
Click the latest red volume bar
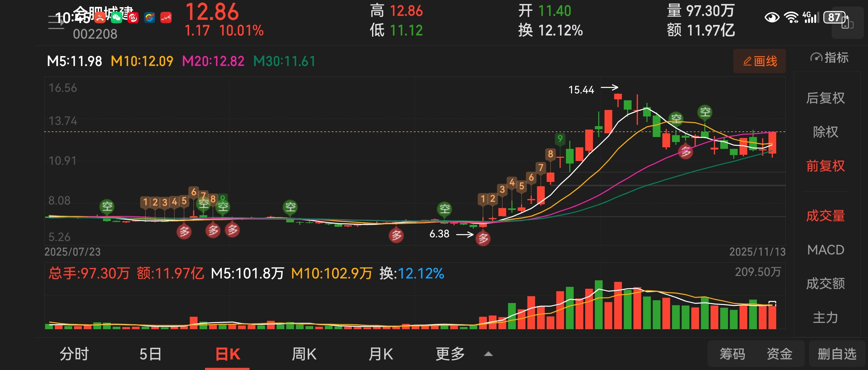pos(772,317)
